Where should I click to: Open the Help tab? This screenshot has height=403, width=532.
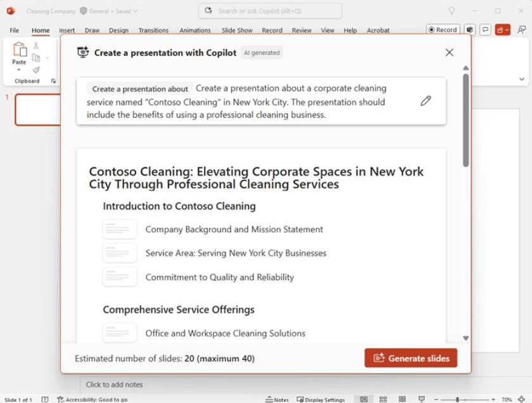coord(350,30)
